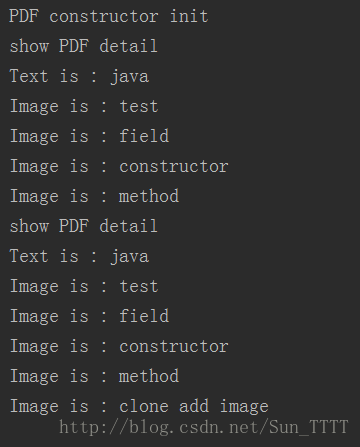Click "Sun_TTTT" in the watermark URL
Viewport: 360px width, 447px height.
(308, 428)
